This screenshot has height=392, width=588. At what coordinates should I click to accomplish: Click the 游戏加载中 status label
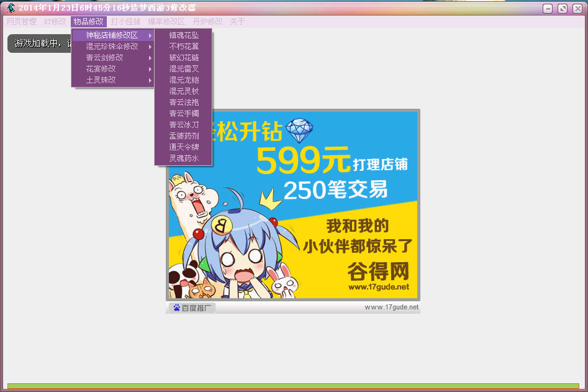[40, 43]
